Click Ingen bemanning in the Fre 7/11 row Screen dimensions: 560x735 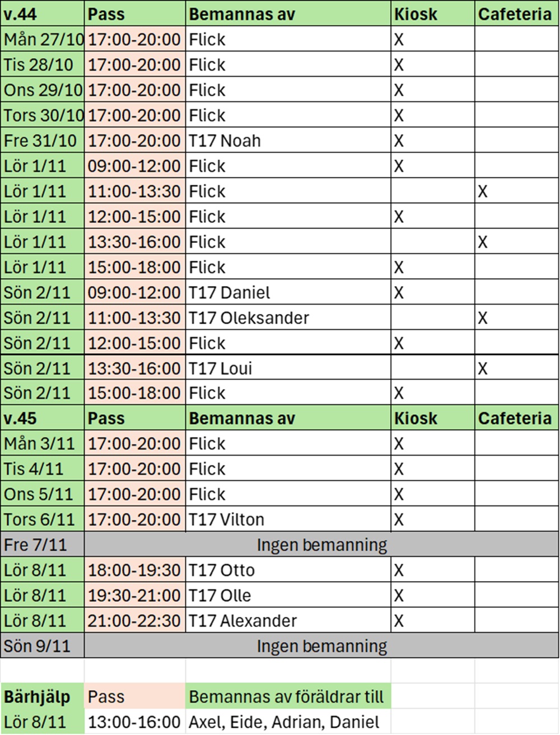pos(321,545)
